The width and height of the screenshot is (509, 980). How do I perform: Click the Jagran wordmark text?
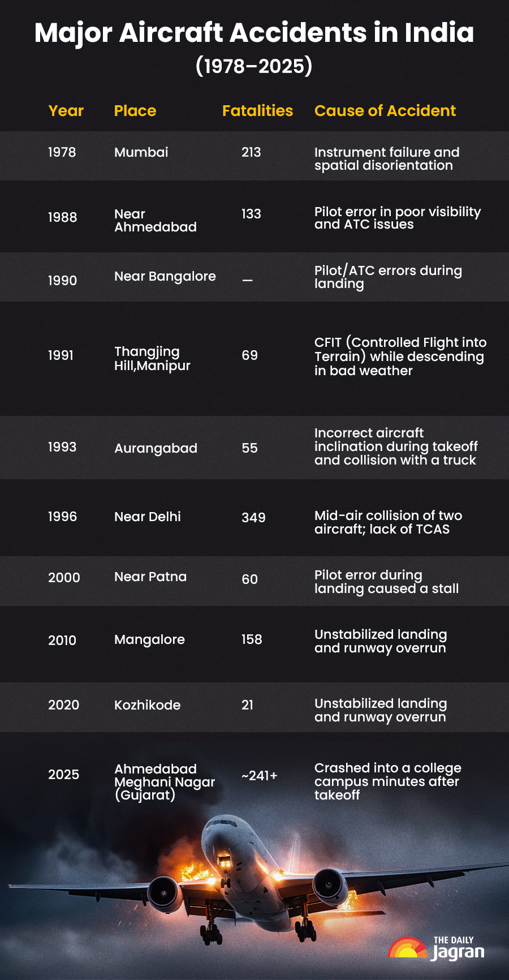click(x=458, y=953)
